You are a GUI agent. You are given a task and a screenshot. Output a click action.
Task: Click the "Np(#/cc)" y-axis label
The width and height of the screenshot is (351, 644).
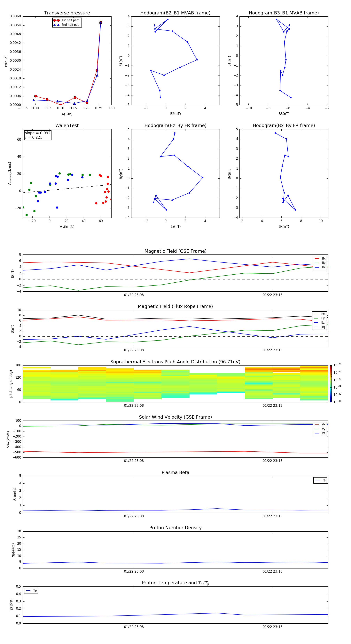(13, 550)
